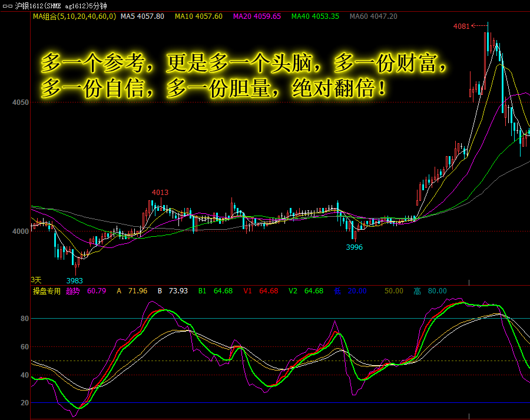Image resolution: width=530 pixels, height=420 pixels.
Task: Select the 50.00 midline value label
Action: point(394,291)
